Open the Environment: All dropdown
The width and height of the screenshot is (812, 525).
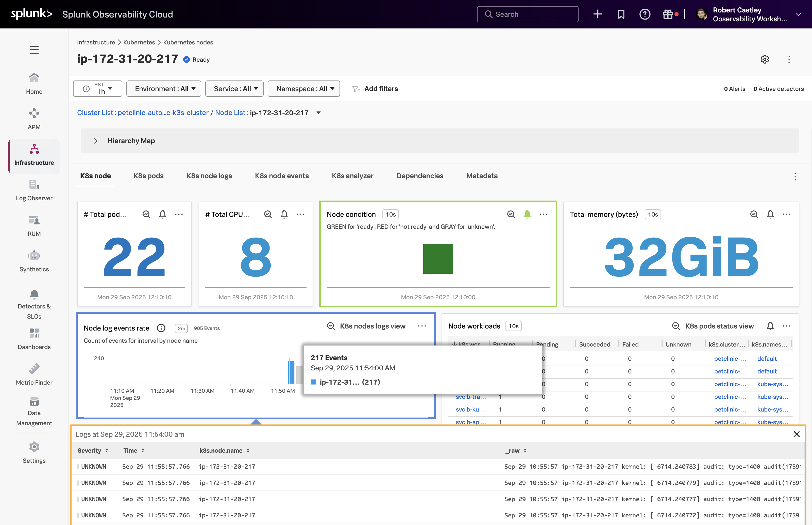tap(164, 89)
